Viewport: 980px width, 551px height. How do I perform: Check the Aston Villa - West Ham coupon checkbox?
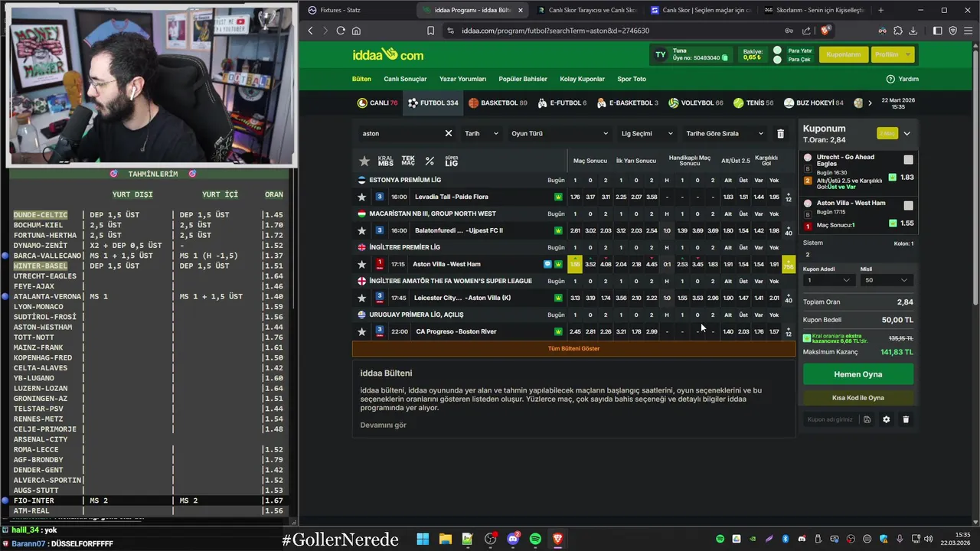click(x=908, y=206)
